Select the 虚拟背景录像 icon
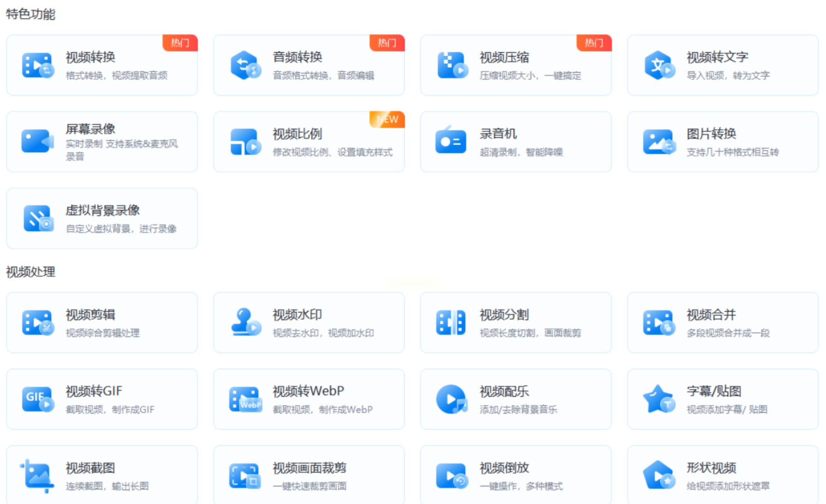Viewport: 826px width, 504px height. click(38, 218)
